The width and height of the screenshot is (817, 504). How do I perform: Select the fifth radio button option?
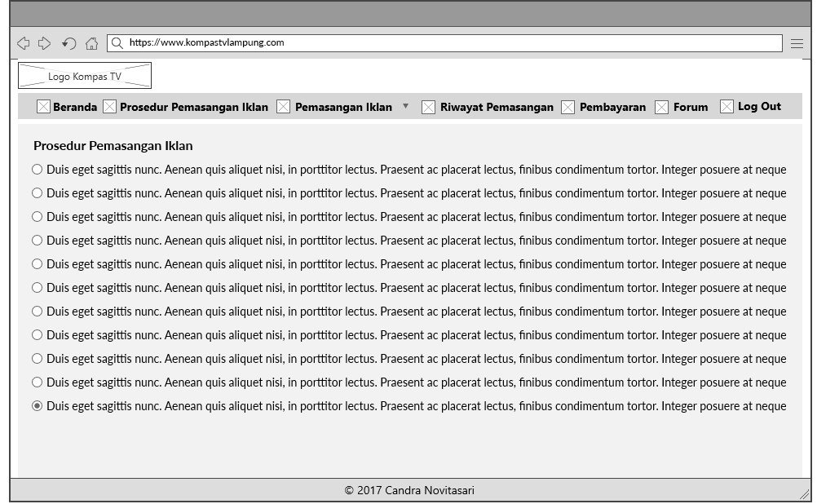(37, 264)
